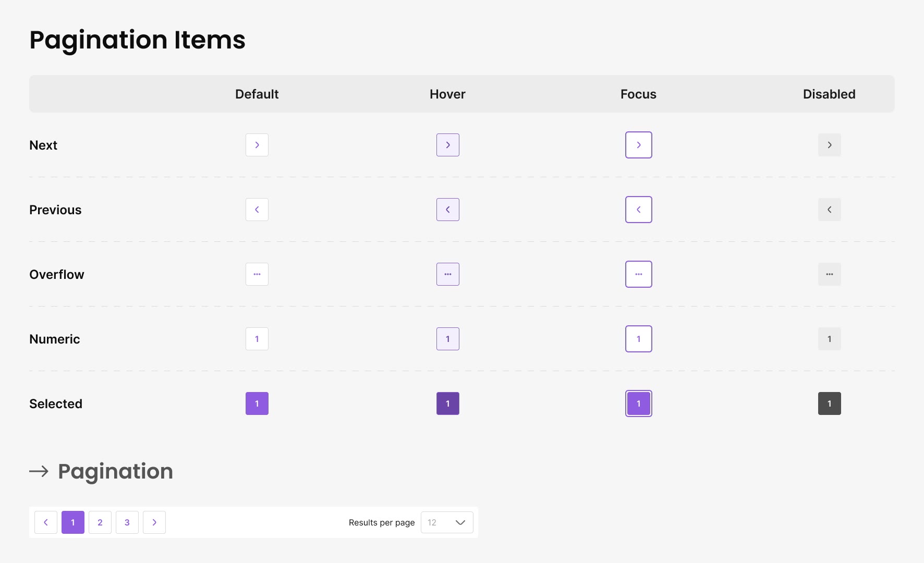Open the Results per page dropdown
924x563 pixels.
pyautogui.click(x=447, y=522)
